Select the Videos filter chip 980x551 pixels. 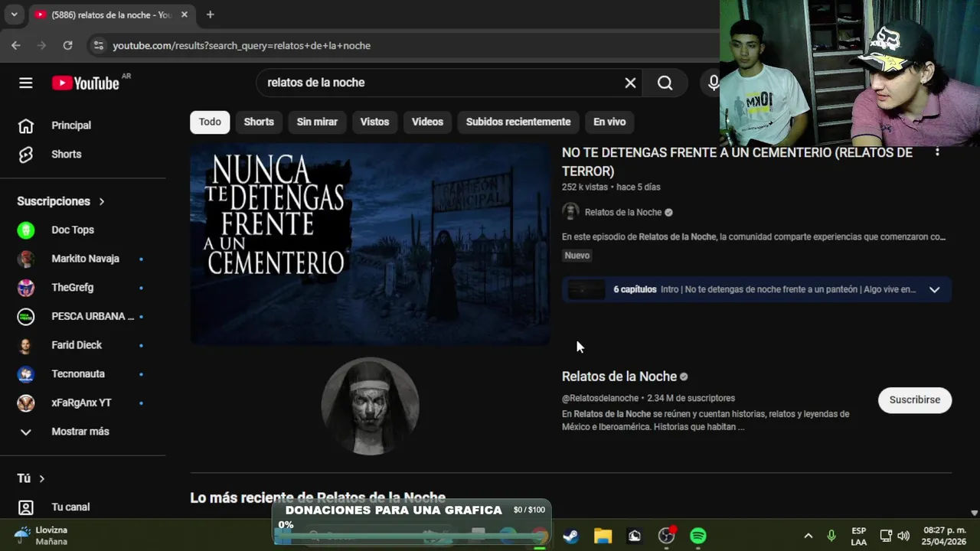[427, 122]
